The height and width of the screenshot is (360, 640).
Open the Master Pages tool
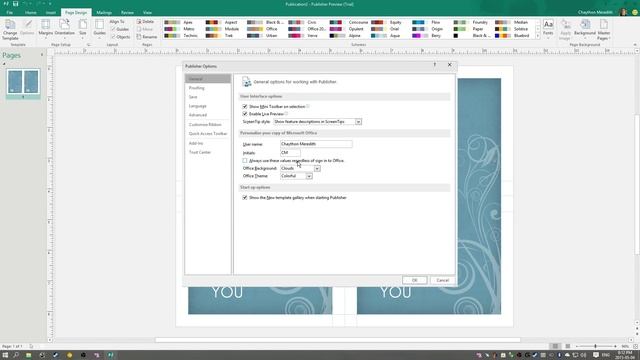tap(604, 29)
